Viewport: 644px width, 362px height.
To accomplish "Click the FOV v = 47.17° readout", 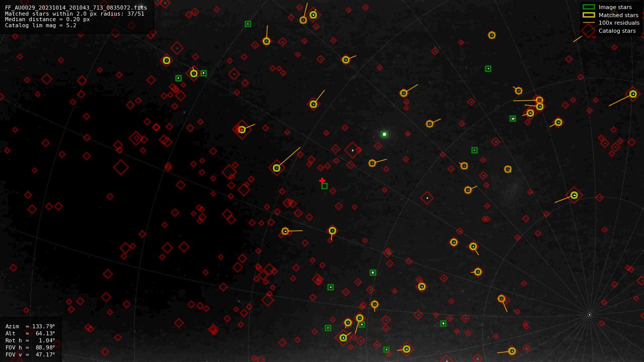I will [30, 354].
